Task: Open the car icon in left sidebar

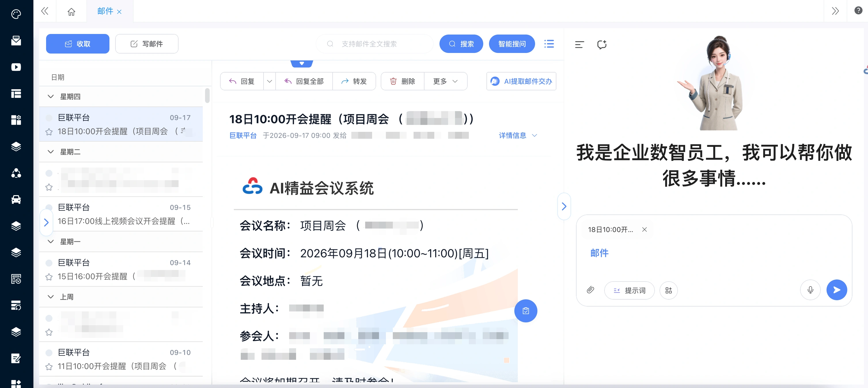Action: pos(16,199)
